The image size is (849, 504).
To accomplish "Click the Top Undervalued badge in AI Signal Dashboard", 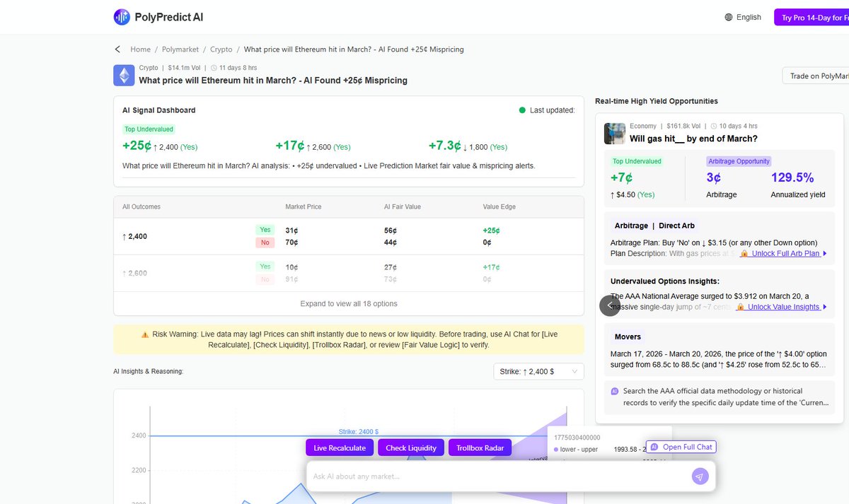I will 149,129.
